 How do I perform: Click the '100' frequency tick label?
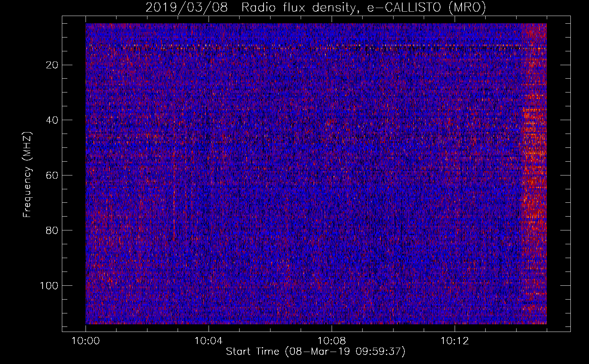(49, 286)
